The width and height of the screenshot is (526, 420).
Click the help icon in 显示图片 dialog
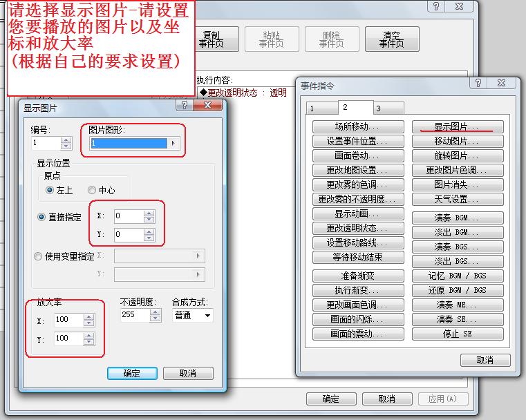pyautogui.click(x=184, y=105)
